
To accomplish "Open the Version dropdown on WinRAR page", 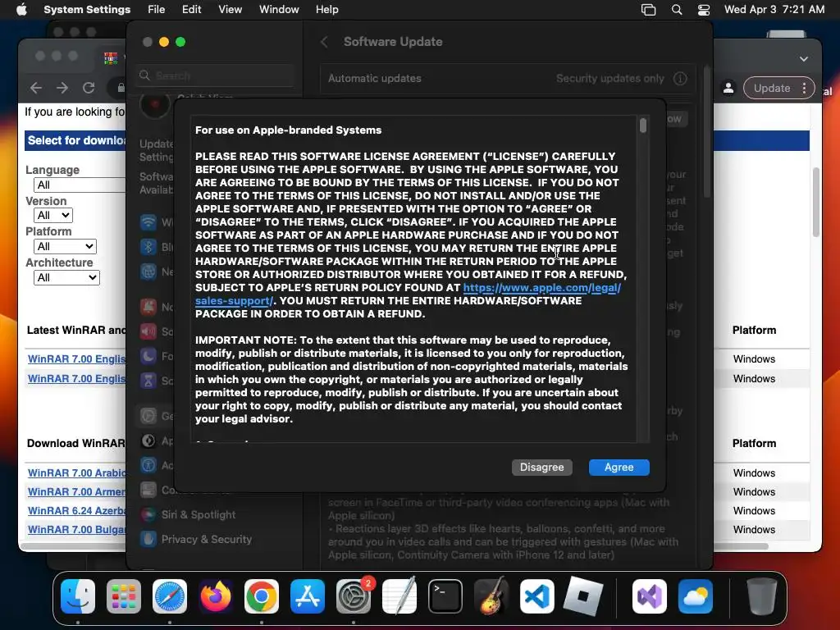I will coord(53,216).
